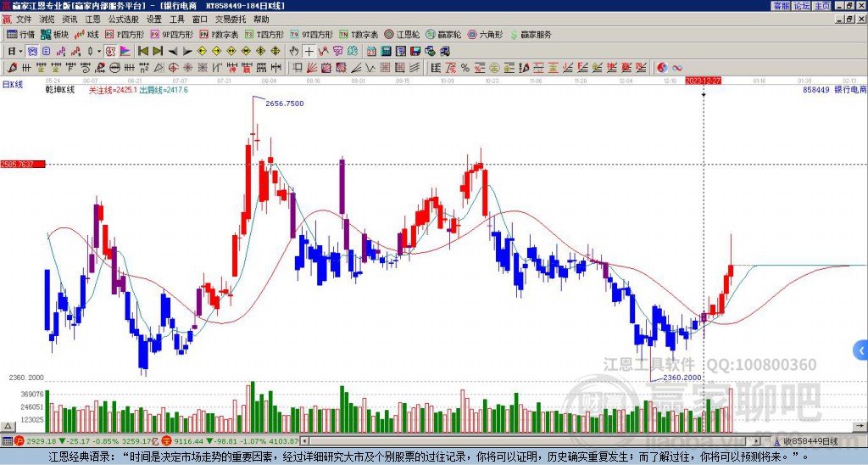Open the 六角形 hexagon tool
This screenshot has width=868, height=465.
485,34
